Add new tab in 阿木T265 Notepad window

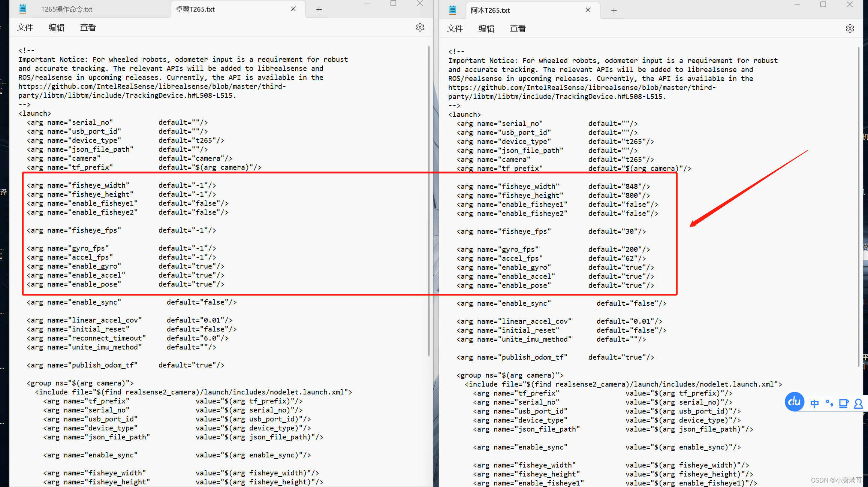pyautogui.click(x=614, y=10)
